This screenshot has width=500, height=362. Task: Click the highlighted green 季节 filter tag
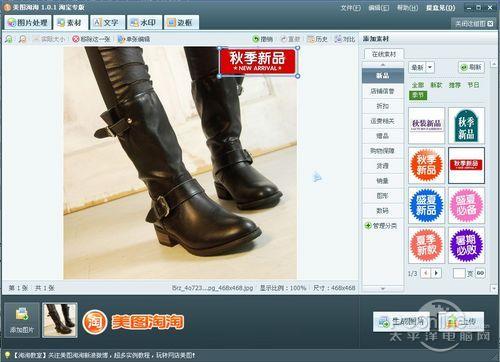(x=418, y=95)
